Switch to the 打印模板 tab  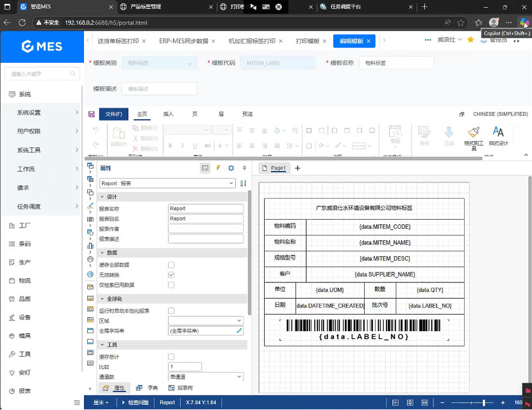pos(308,40)
